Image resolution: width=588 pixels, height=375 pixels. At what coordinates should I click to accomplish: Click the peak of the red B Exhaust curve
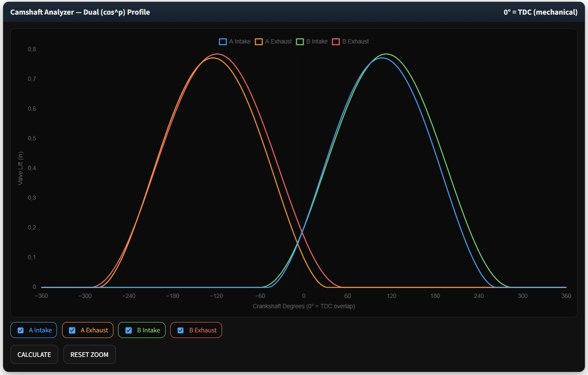pyautogui.click(x=217, y=54)
